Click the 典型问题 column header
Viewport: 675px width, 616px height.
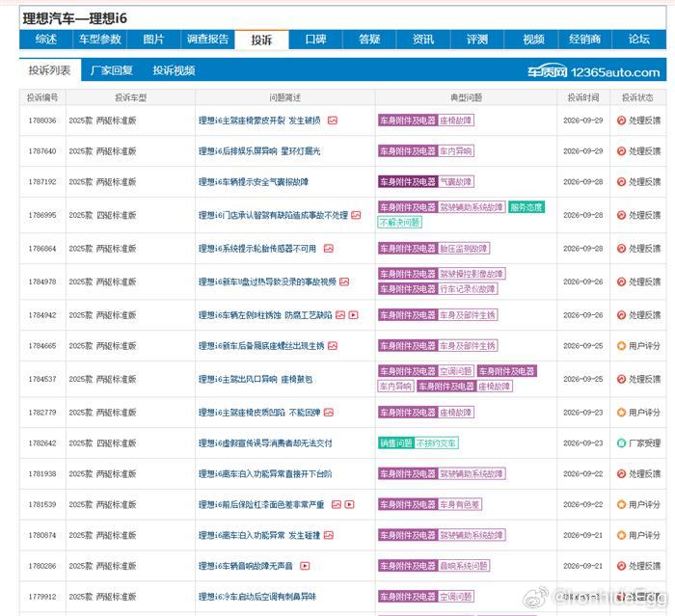[466, 97]
